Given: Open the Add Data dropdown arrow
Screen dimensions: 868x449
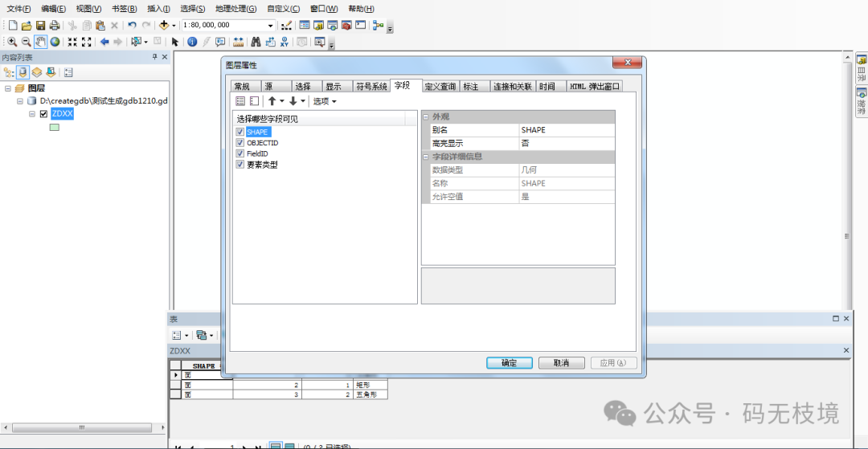Looking at the screenshot, I should click(x=174, y=26).
